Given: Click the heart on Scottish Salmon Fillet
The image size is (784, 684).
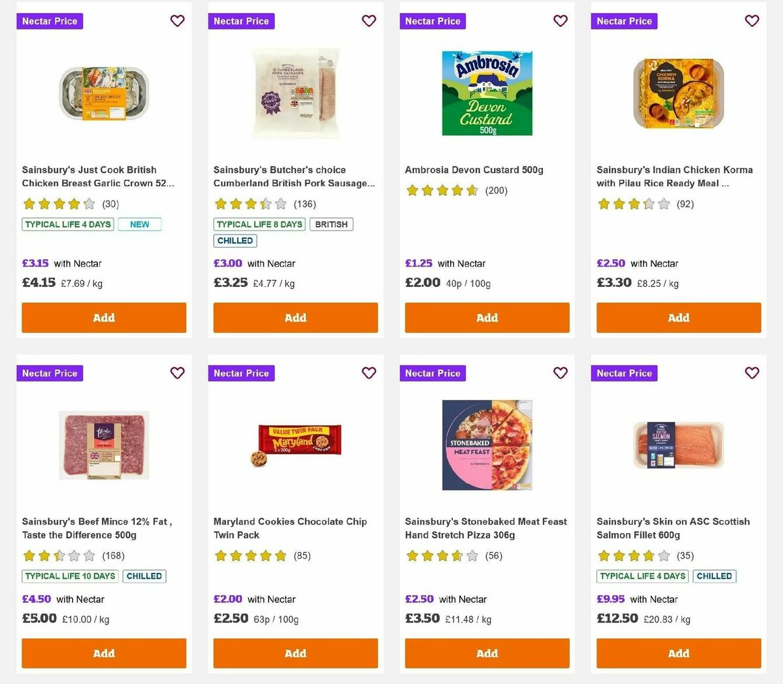Looking at the screenshot, I should coord(751,372).
